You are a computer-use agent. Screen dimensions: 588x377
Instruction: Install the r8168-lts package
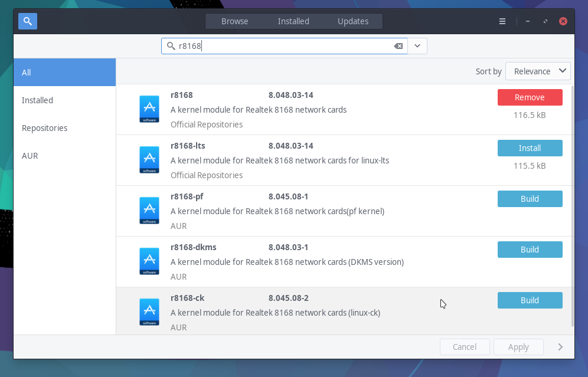click(530, 148)
